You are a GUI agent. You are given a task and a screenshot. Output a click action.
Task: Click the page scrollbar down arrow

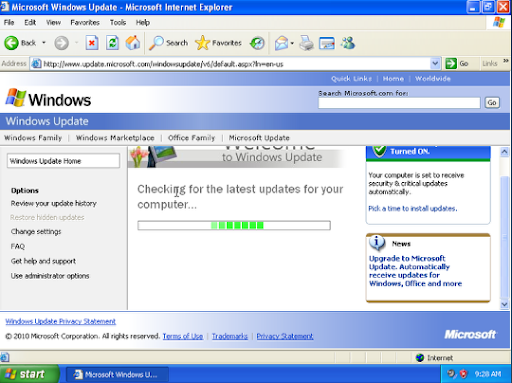pos(504,304)
